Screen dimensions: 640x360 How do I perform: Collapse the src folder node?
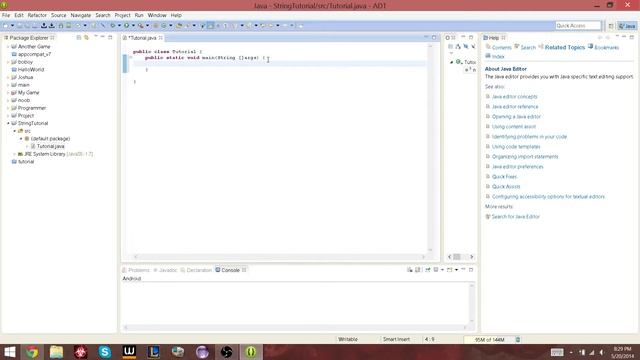[x=14, y=131]
